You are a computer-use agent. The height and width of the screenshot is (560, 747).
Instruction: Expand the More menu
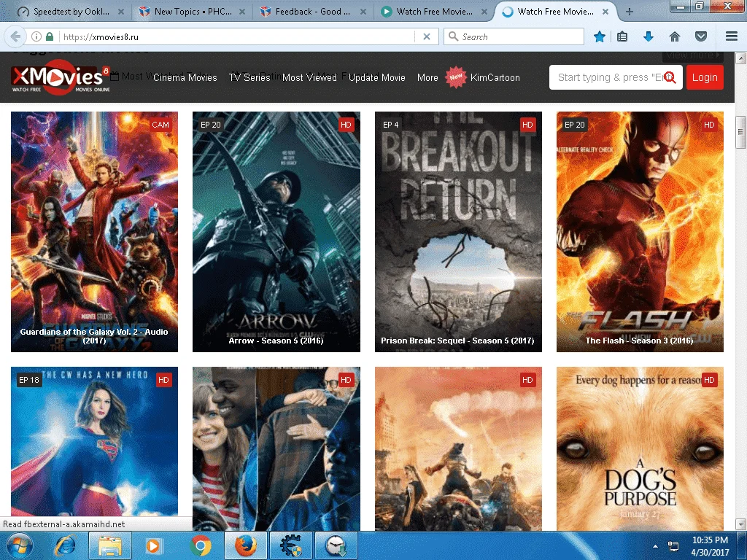(x=427, y=77)
